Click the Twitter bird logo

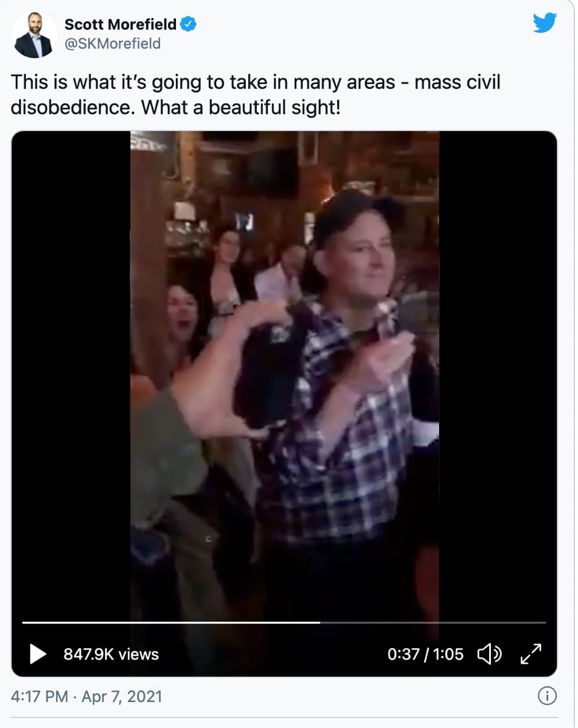pyautogui.click(x=545, y=23)
